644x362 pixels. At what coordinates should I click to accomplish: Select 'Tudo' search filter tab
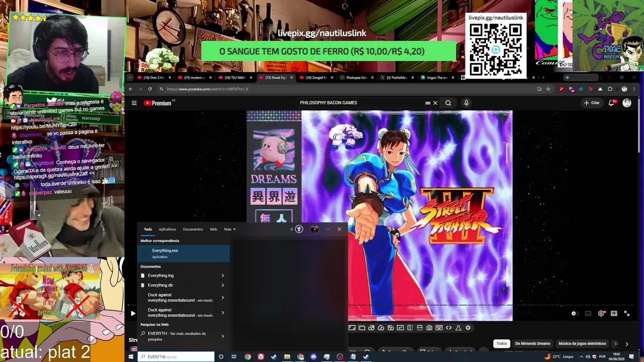coord(148,229)
